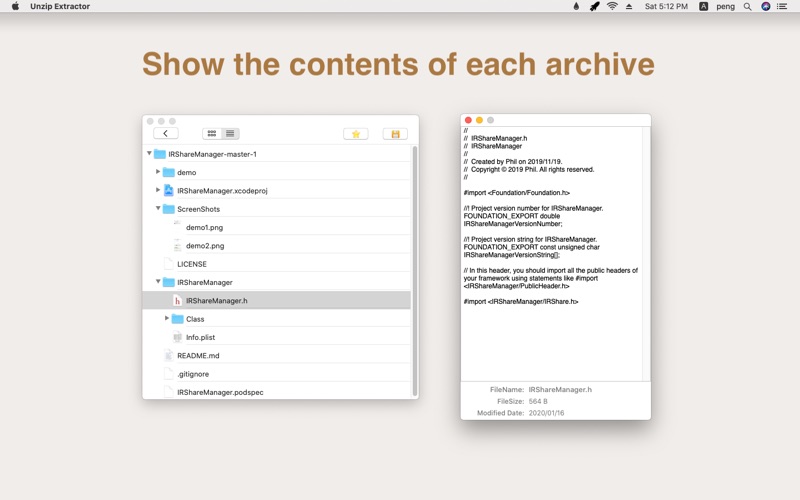Select the demo folder icon
This screenshot has width=800, height=500.
(168, 172)
